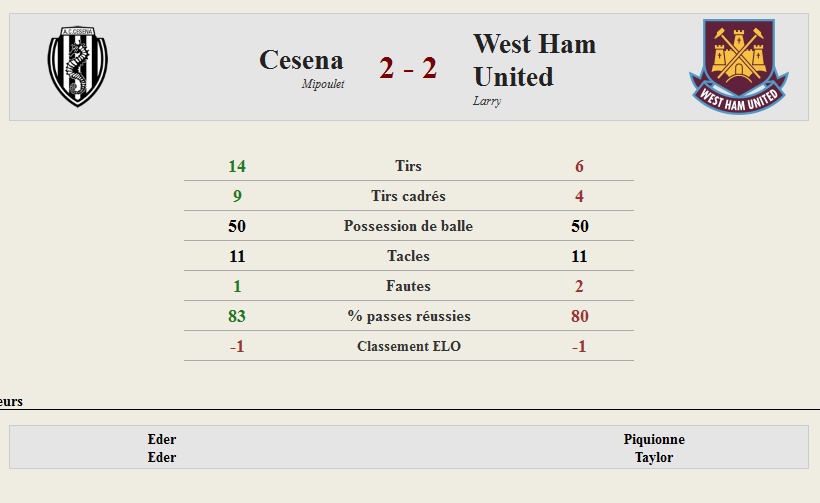The height and width of the screenshot is (503, 820).
Task: Click the Tirs cadrés stat label
Action: point(408,196)
